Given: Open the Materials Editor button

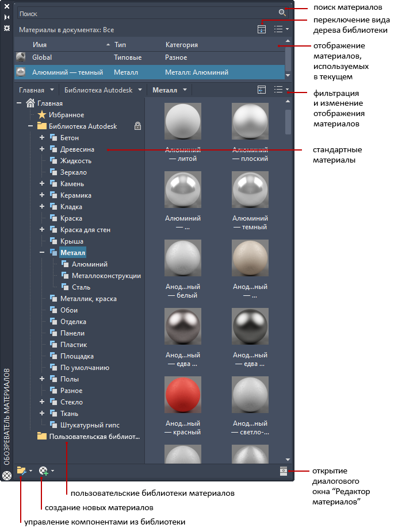Looking at the screenshot, I should click(284, 471).
